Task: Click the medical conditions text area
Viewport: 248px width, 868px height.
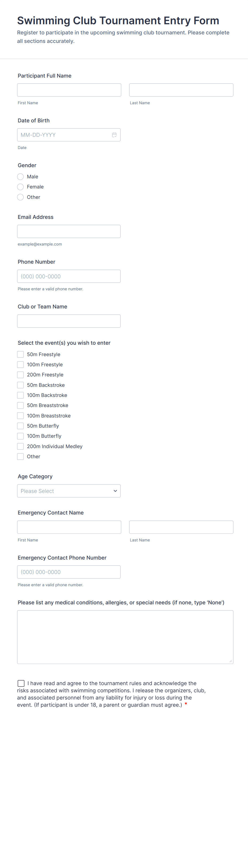Action: tap(125, 637)
